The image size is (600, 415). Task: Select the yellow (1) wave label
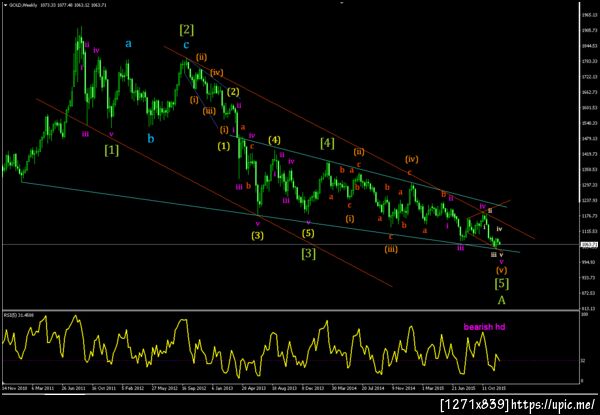coord(224,146)
